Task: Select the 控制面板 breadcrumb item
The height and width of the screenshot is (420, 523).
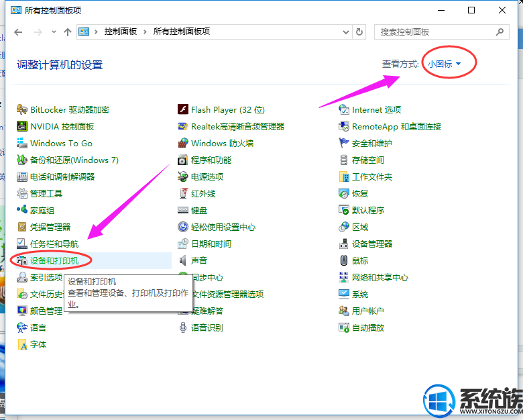Action: click(121, 32)
